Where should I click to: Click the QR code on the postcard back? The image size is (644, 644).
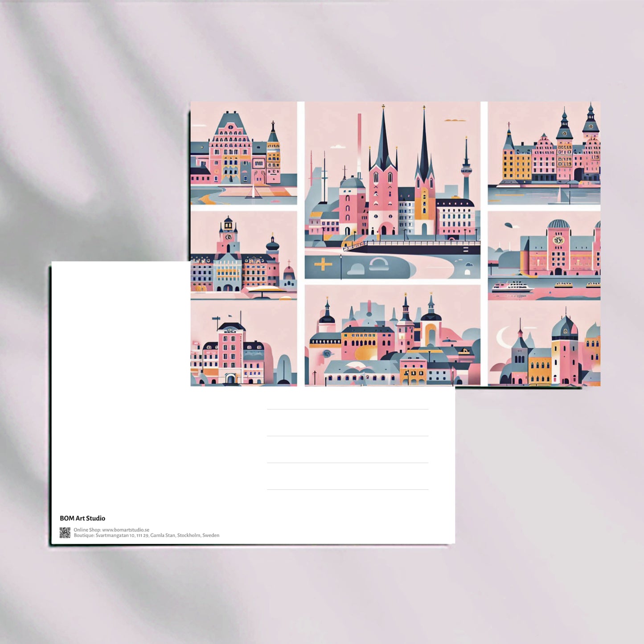65,533
